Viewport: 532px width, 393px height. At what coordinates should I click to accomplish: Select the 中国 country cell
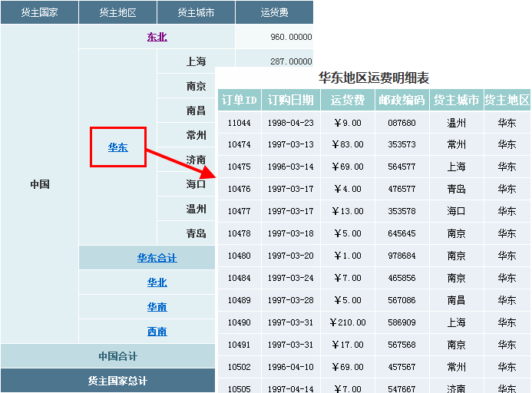39,184
